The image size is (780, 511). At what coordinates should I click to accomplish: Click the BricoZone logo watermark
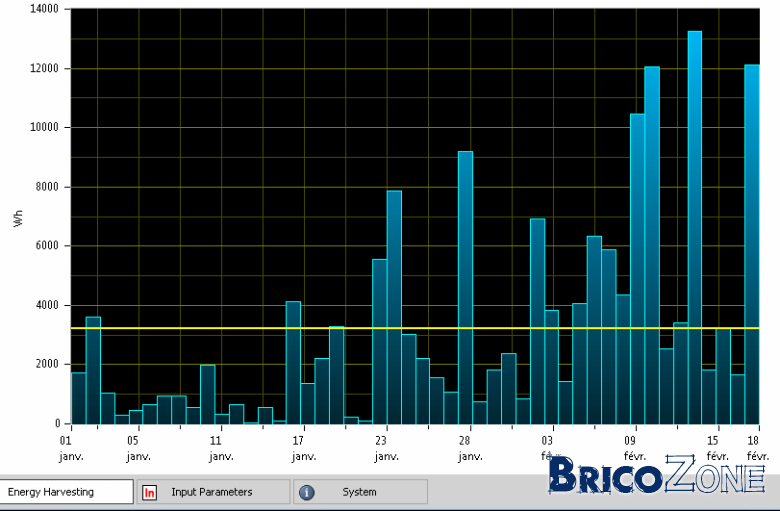point(657,475)
